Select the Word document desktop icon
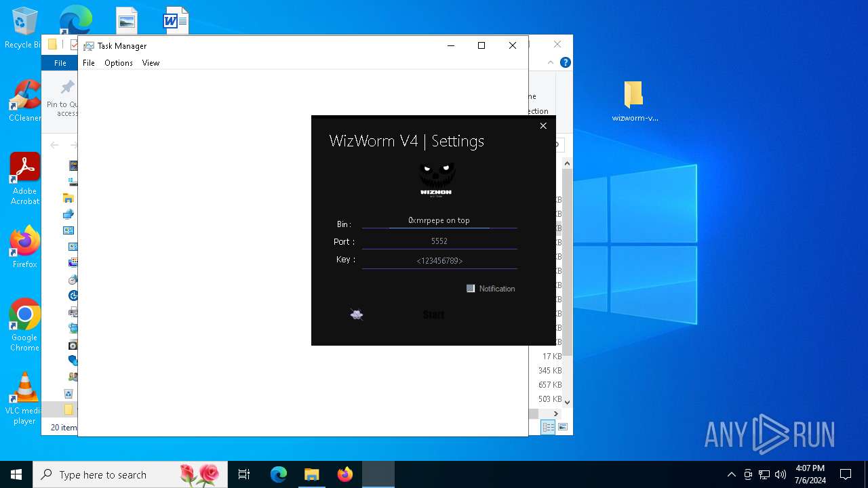The width and height of the screenshot is (868, 488). [176, 21]
